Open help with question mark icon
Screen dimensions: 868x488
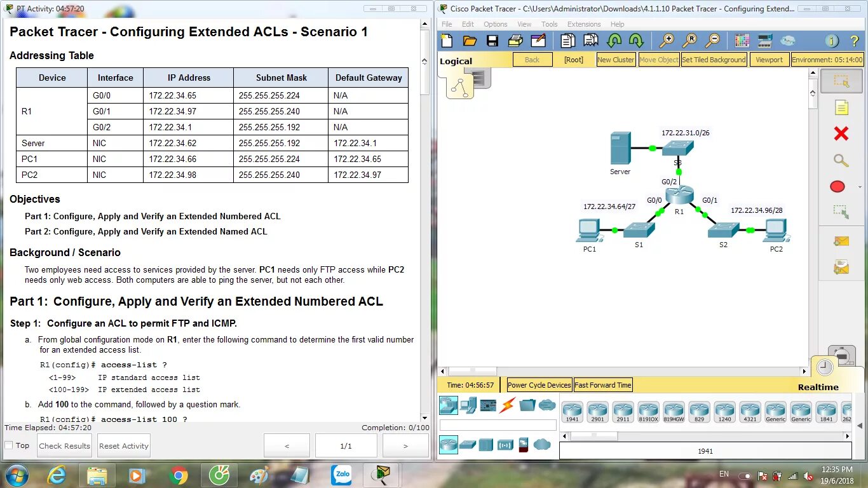tap(855, 41)
